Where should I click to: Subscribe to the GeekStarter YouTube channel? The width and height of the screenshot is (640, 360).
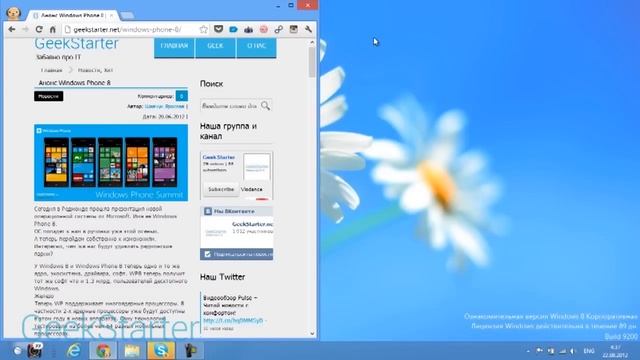[x=221, y=189]
